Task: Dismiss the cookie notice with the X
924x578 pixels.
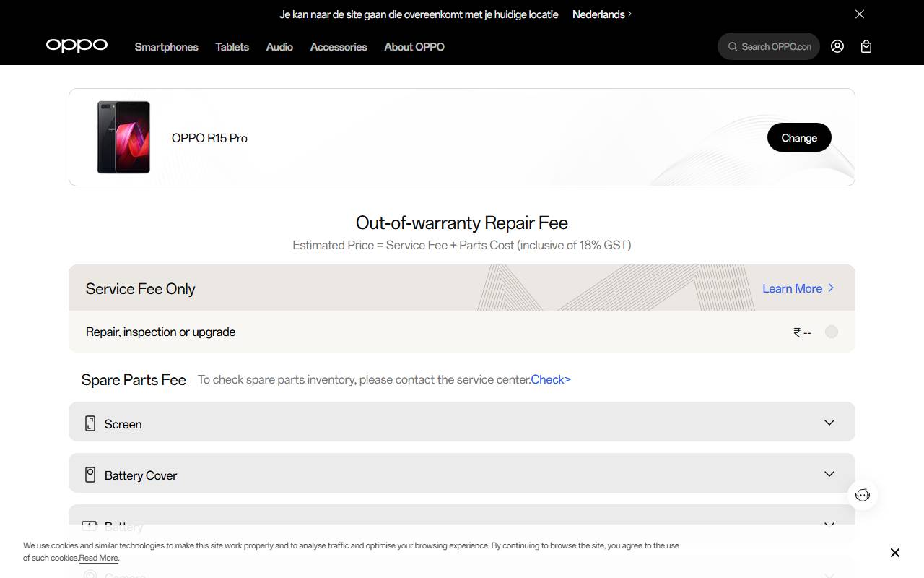Action: (894, 553)
